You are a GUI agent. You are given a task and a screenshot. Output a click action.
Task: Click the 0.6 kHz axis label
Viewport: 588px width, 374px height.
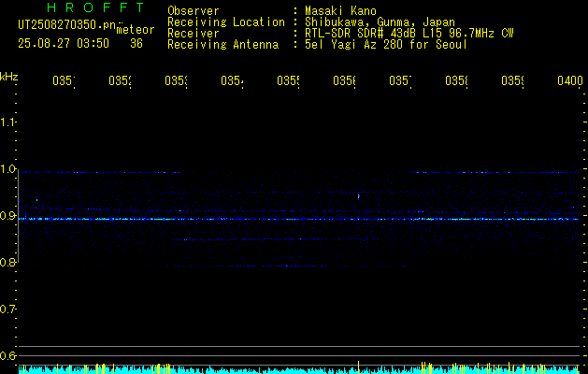tap(7, 355)
